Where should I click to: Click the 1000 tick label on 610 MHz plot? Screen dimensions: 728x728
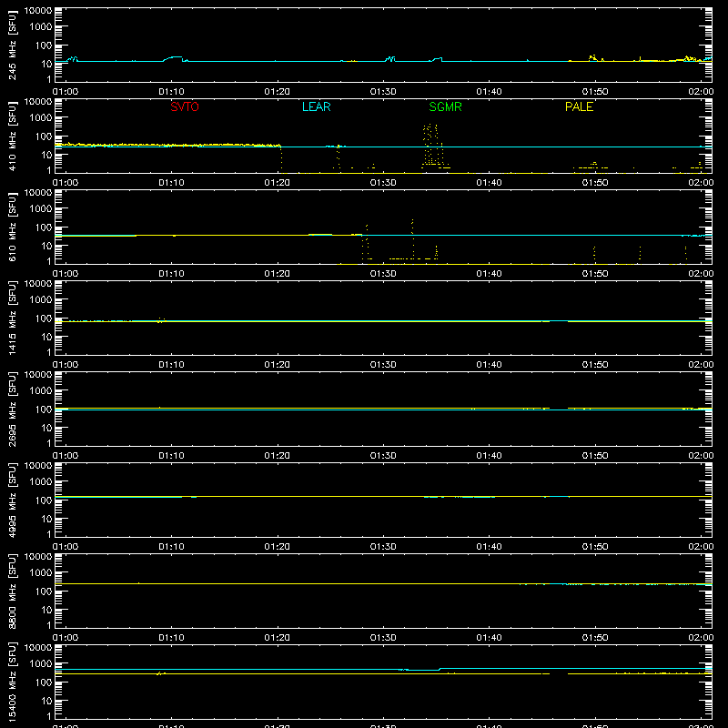click(x=41, y=209)
